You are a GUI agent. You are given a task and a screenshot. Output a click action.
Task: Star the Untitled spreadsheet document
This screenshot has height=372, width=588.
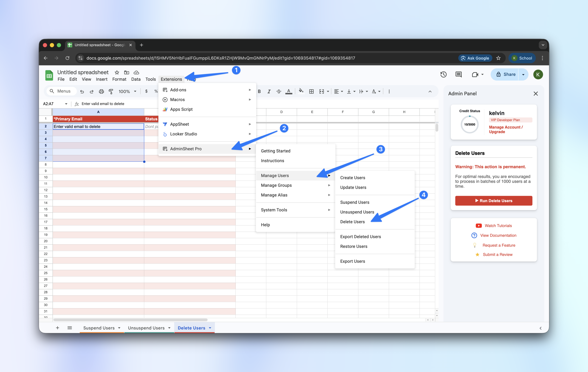pyautogui.click(x=117, y=72)
